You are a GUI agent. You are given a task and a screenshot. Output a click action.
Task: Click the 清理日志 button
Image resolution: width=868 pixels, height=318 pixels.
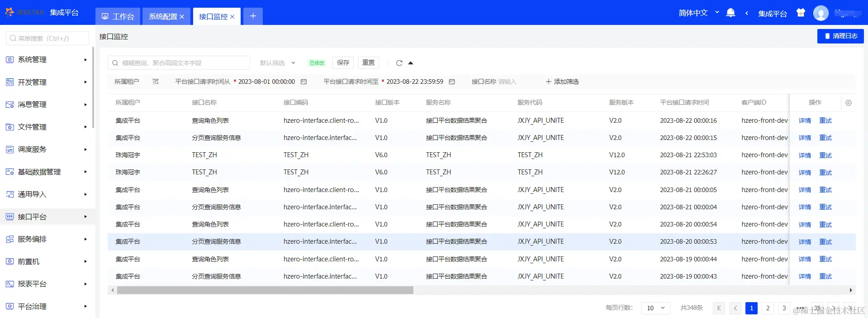pyautogui.click(x=840, y=36)
